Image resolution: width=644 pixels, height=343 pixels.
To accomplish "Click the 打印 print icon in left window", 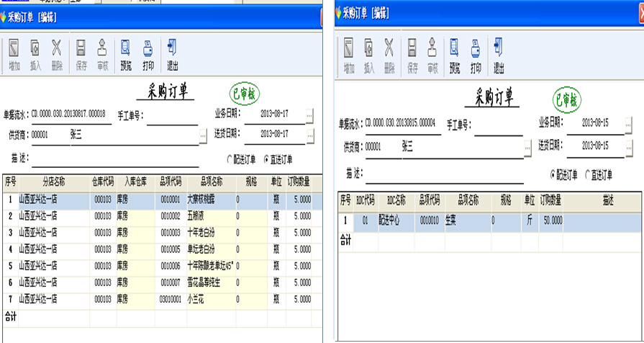I will pyautogui.click(x=148, y=54).
